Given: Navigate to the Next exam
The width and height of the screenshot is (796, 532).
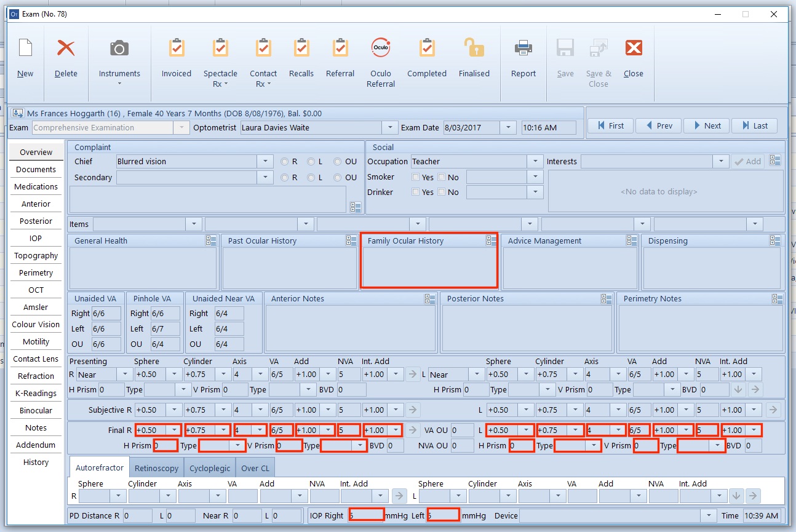Looking at the screenshot, I should 706,125.
